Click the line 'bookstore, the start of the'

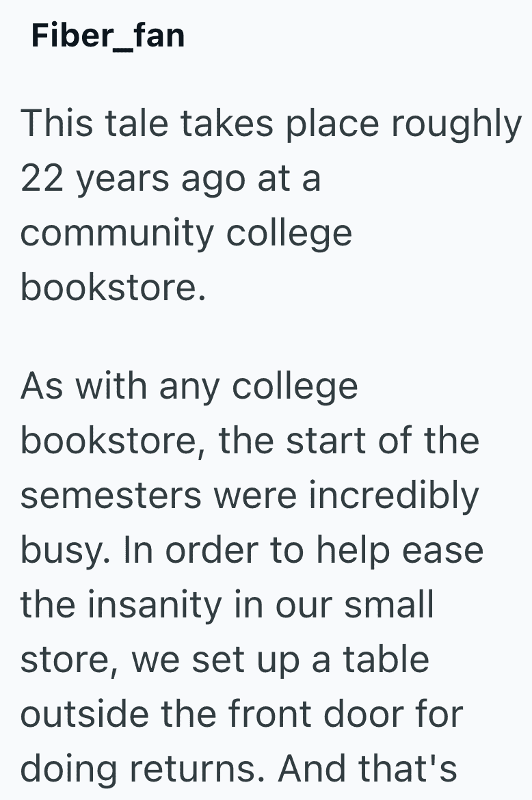point(250,440)
